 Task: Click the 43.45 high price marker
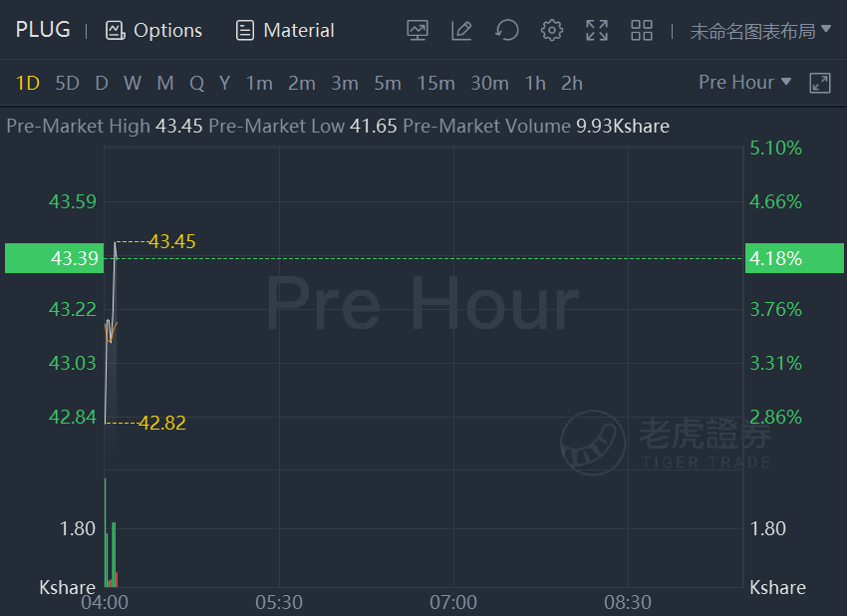(171, 241)
